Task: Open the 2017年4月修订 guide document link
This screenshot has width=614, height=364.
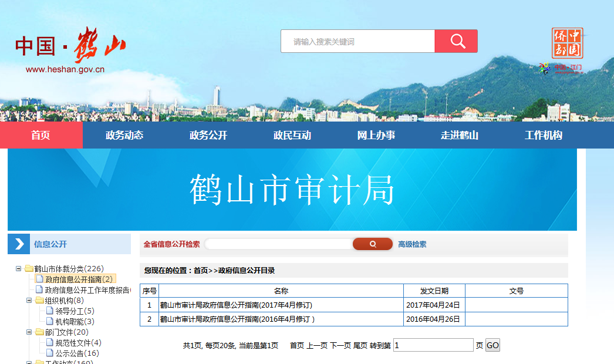Action: [x=236, y=305]
